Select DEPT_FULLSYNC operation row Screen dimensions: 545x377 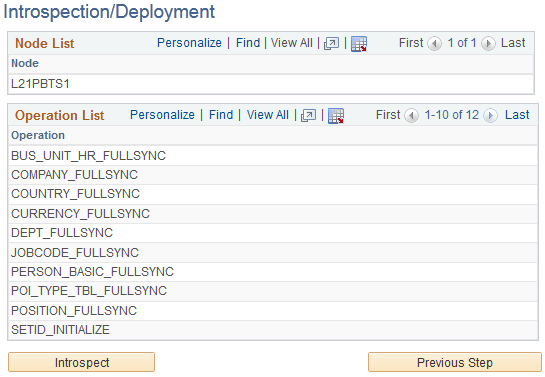(273, 233)
